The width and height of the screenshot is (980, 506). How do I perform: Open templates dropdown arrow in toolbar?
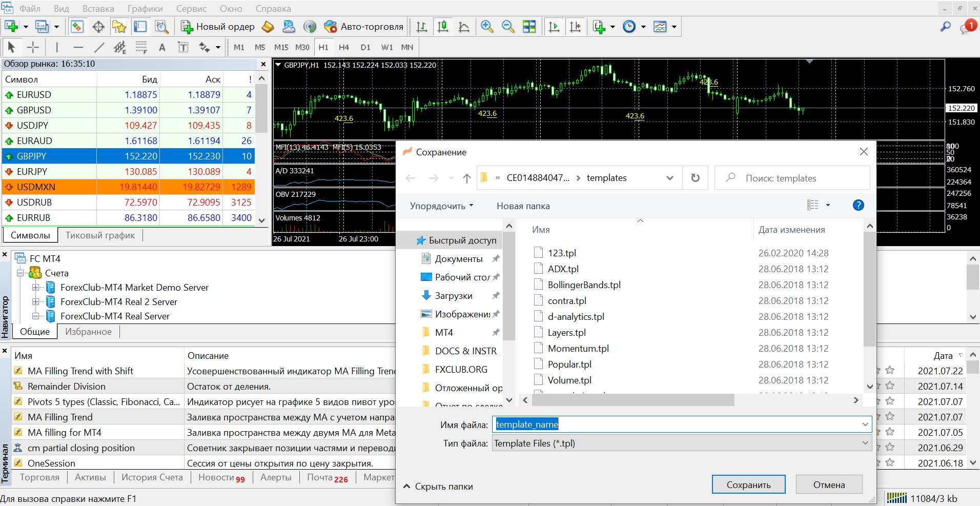(674, 27)
